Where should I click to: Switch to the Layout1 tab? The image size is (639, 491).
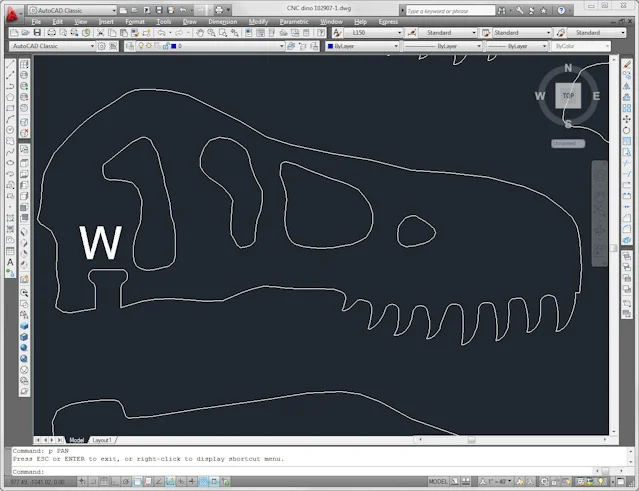click(x=102, y=440)
